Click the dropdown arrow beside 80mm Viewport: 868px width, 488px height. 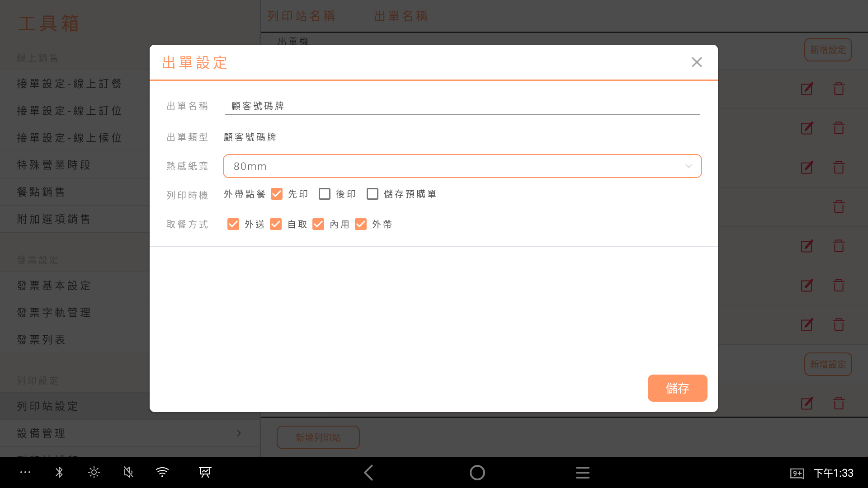(688, 166)
